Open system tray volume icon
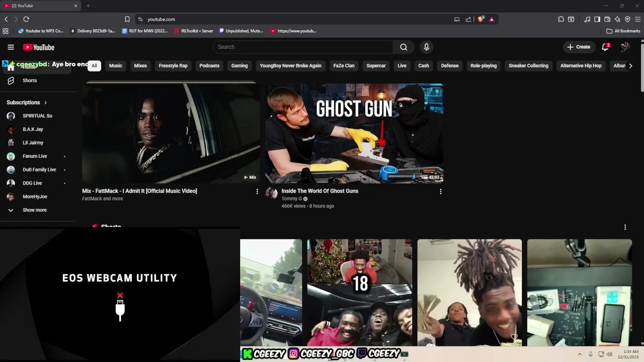Screen dimensions: 644x362 [609, 354]
